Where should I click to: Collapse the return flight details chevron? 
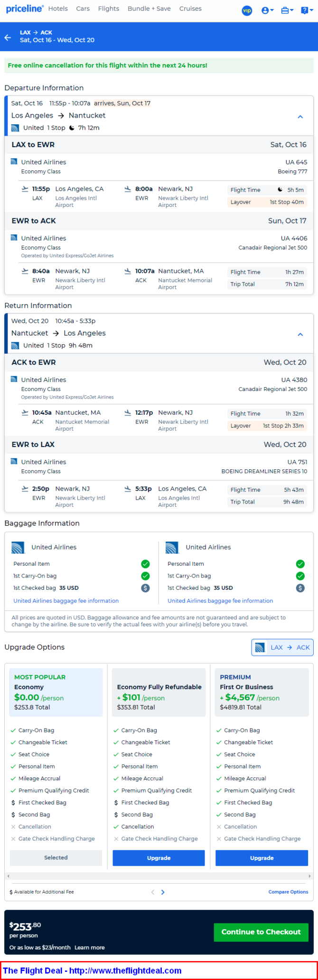pyautogui.click(x=300, y=335)
